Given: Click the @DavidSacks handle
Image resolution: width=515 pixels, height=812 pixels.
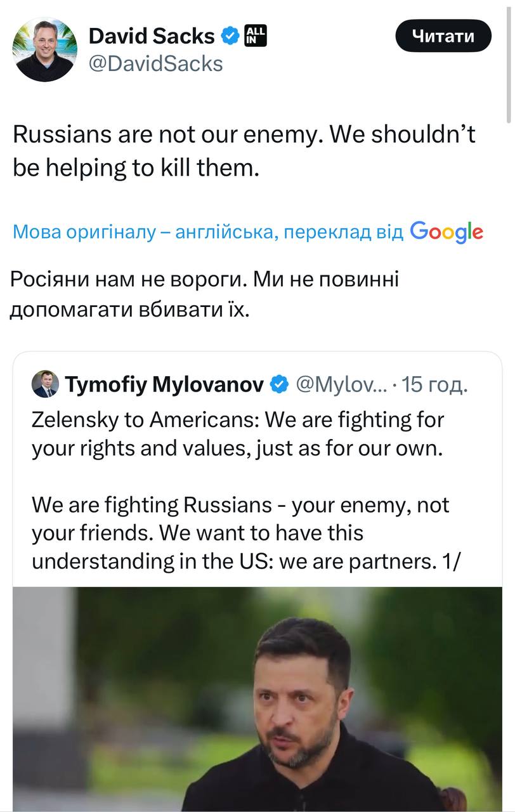Looking at the screenshot, I should coord(155,63).
